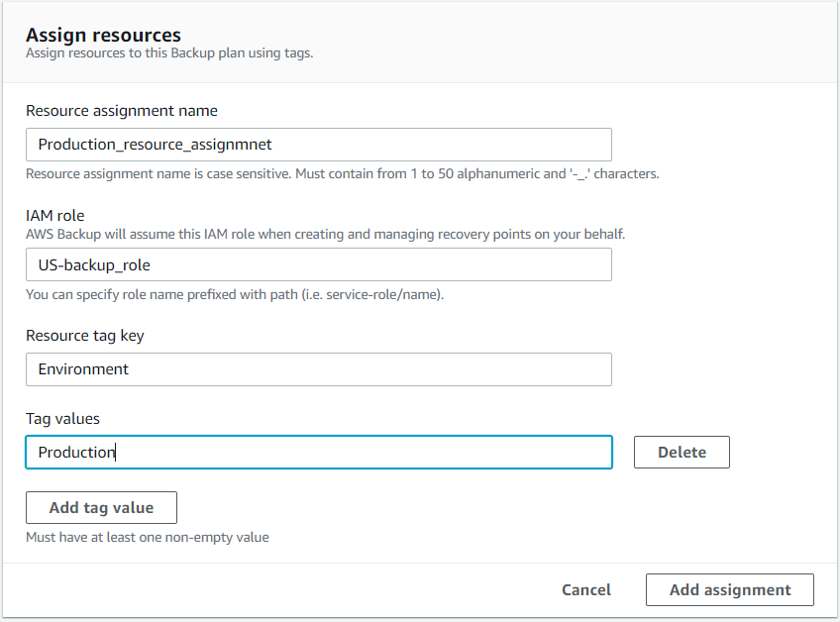Click the Tag values label

[62, 418]
